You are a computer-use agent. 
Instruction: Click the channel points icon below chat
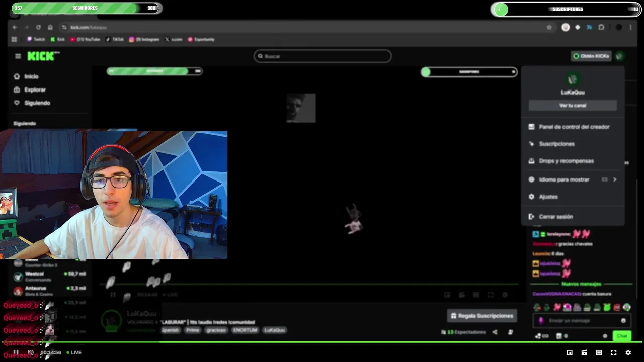[542, 336]
